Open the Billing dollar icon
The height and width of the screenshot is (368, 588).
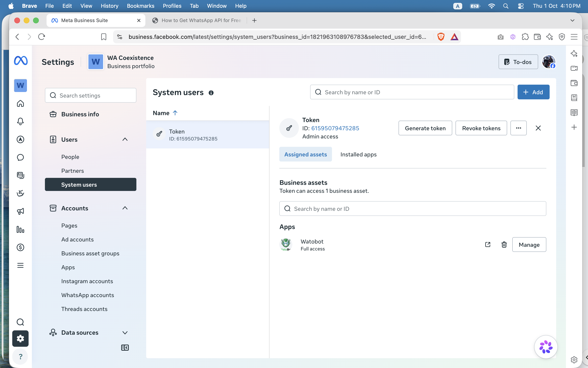click(x=20, y=247)
